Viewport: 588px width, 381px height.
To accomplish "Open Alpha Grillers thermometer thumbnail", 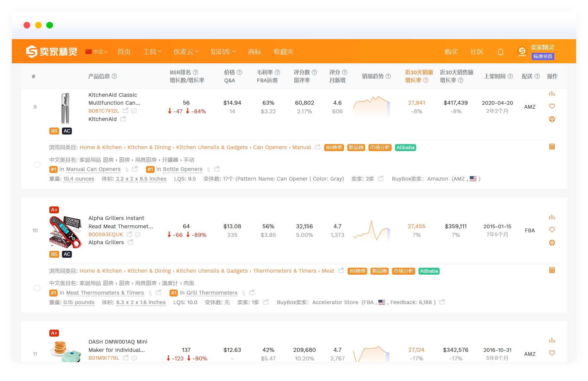I will (x=65, y=232).
